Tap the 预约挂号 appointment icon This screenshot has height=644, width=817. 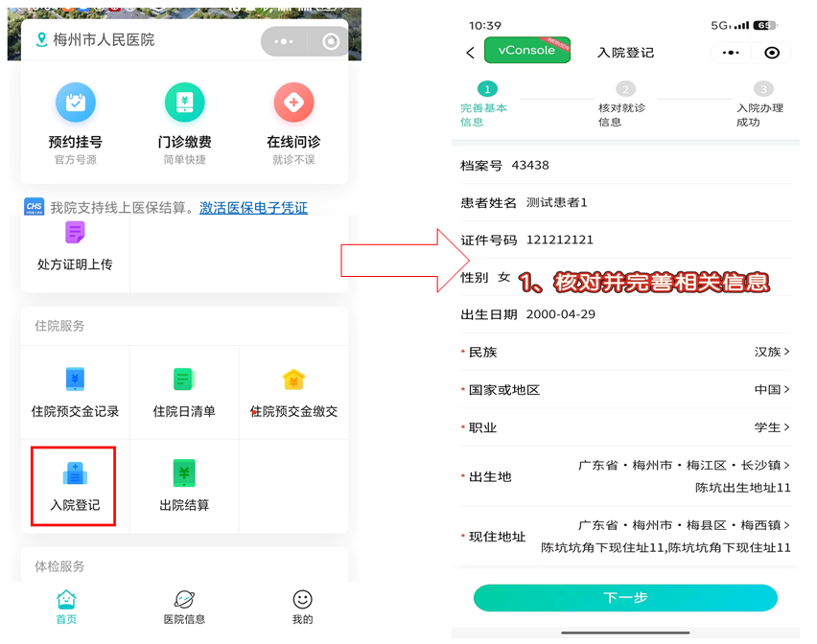click(x=75, y=103)
